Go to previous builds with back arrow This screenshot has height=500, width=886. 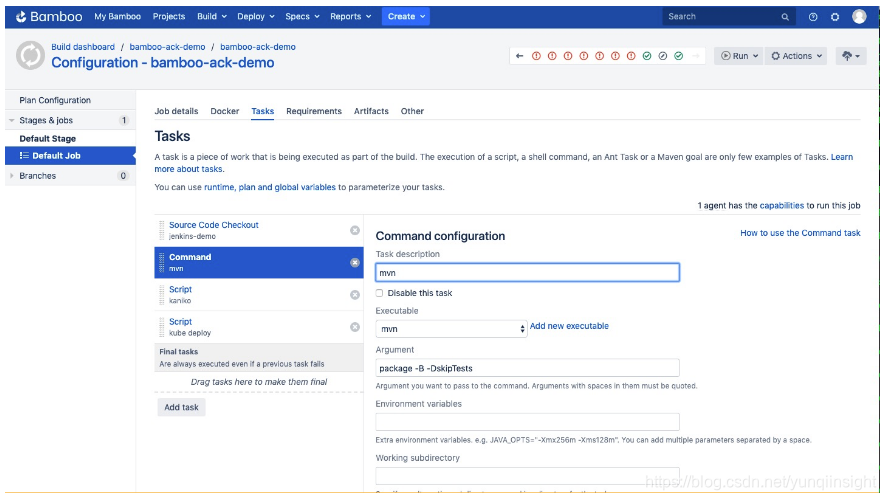[x=520, y=56]
